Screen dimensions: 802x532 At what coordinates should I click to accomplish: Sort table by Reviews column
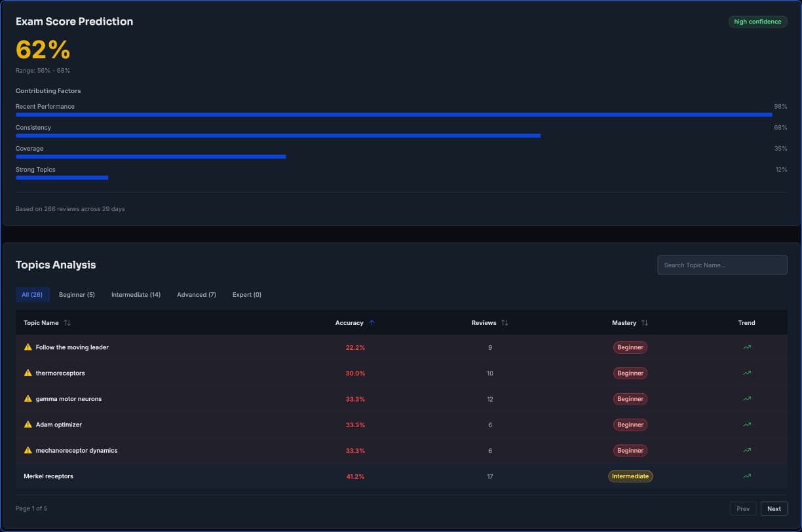[x=505, y=323]
